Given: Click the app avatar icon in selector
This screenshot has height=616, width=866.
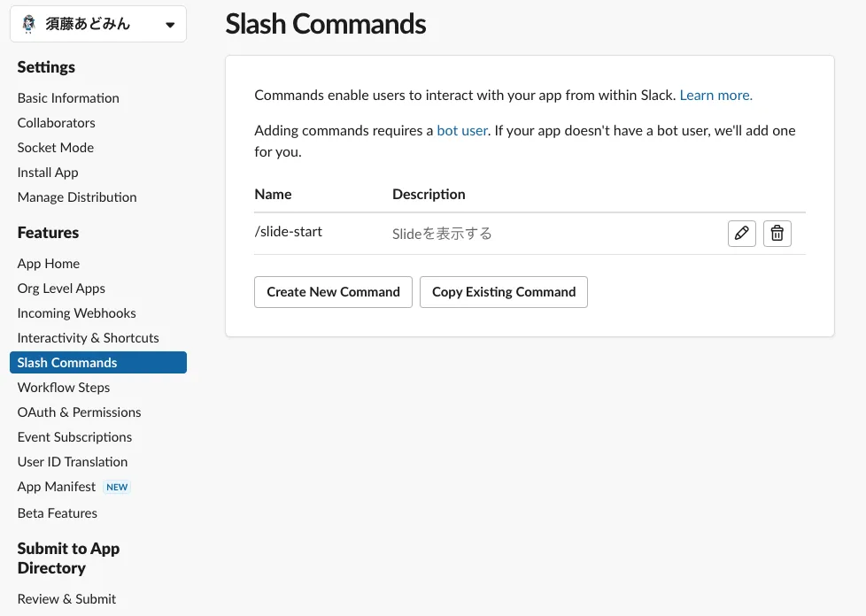Looking at the screenshot, I should (x=28, y=25).
